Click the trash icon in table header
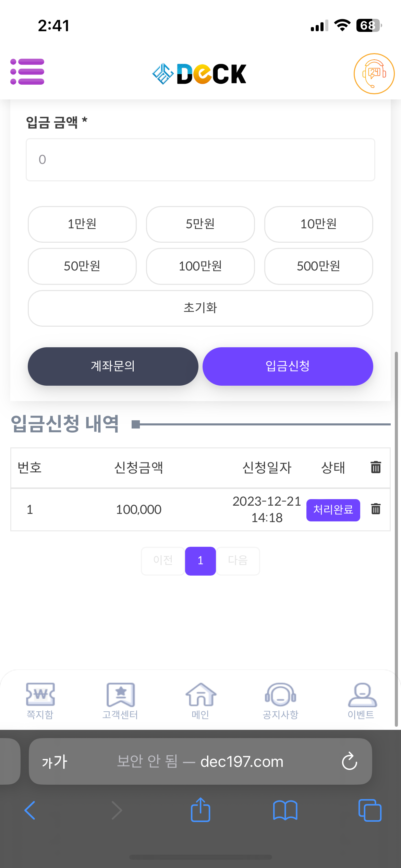Image resolution: width=401 pixels, height=868 pixels. click(376, 467)
